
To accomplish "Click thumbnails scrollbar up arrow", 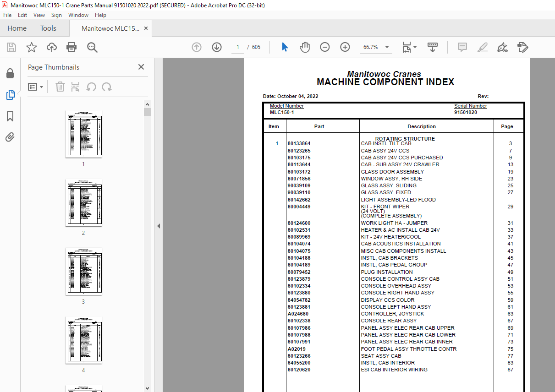I will [x=147, y=104].
